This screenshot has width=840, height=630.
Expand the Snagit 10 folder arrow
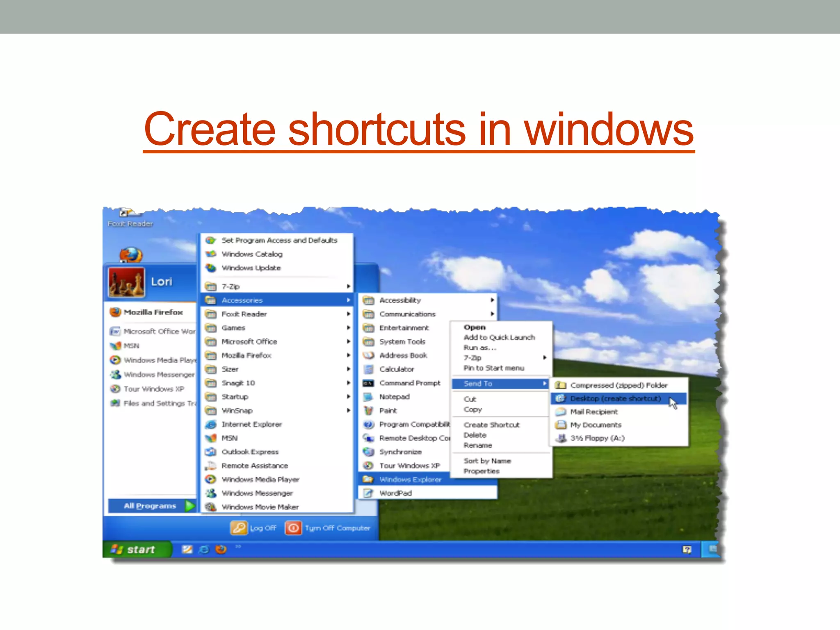(x=348, y=383)
